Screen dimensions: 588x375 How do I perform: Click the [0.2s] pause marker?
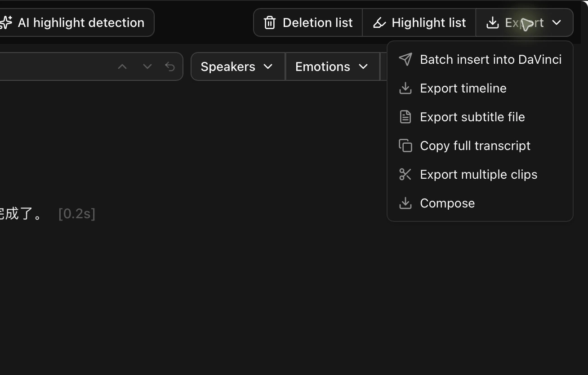coord(77,214)
